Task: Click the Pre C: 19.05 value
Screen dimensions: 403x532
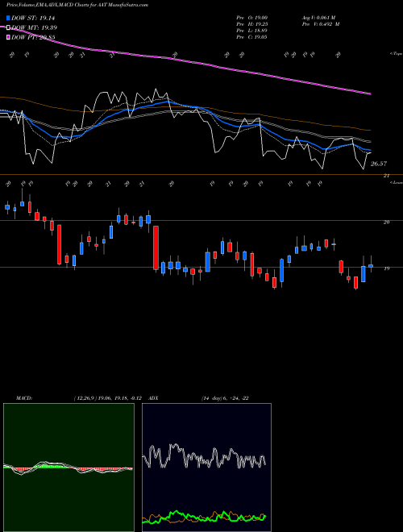Action: [252, 36]
